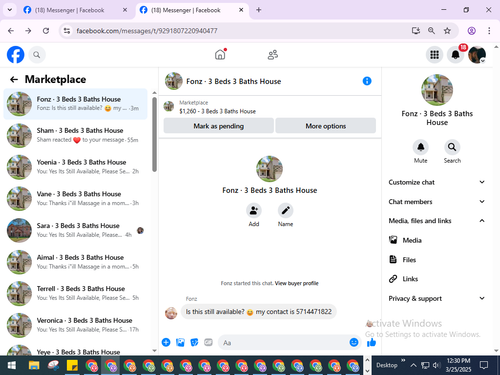Mute the conversation with bell icon
500x375 pixels.
point(421,147)
